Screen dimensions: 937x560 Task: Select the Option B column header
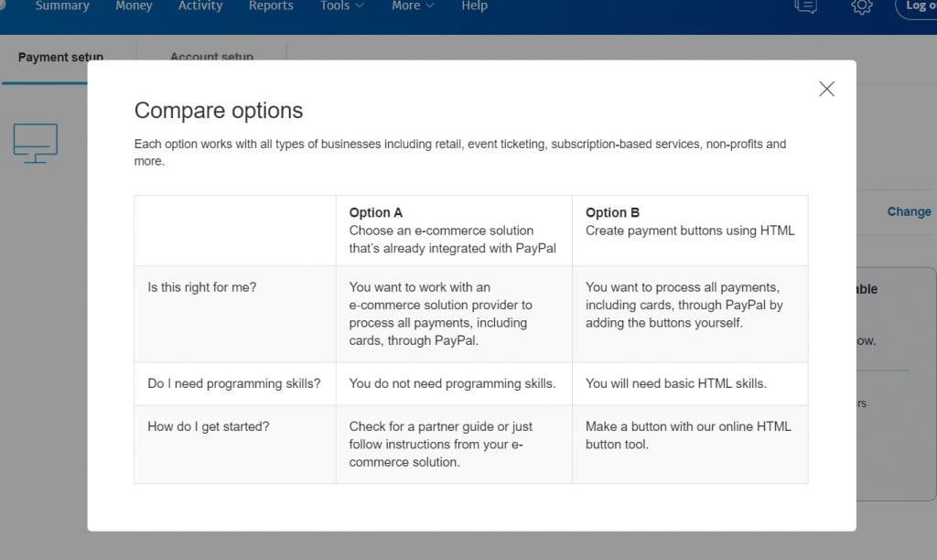610,211
